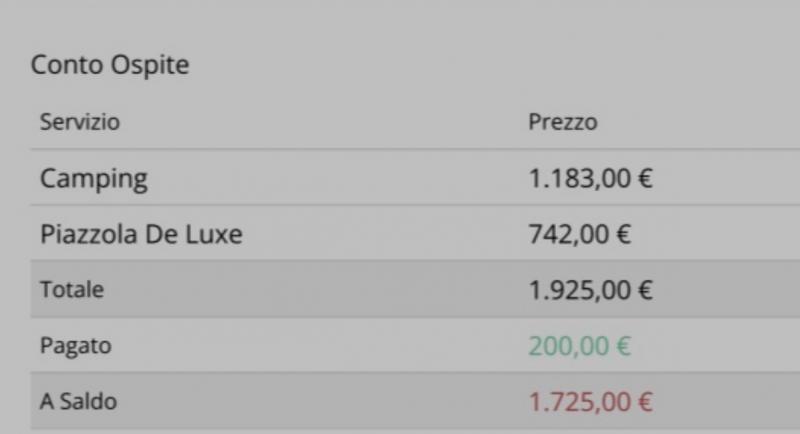Click the Prezzo column header
Image resolution: width=800 pixels, height=434 pixels.
click(562, 123)
